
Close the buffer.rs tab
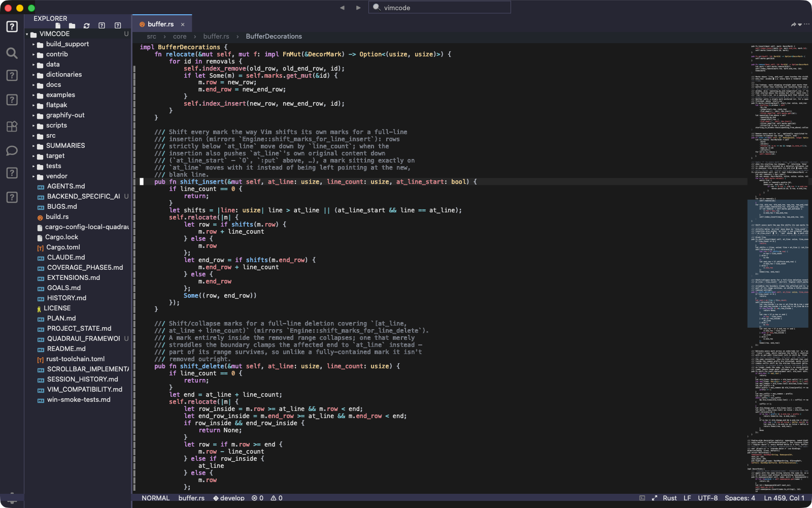click(x=183, y=24)
